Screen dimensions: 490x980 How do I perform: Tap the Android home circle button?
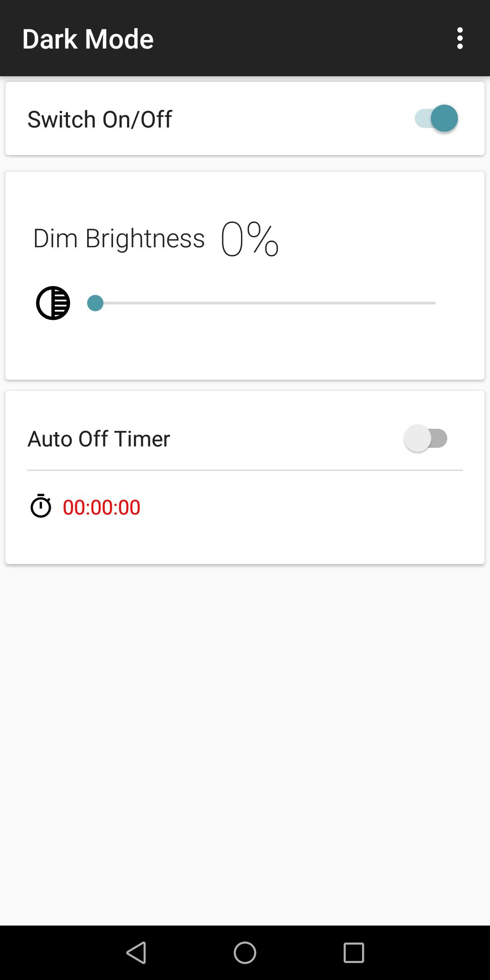pyautogui.click(x=245, y=952)
